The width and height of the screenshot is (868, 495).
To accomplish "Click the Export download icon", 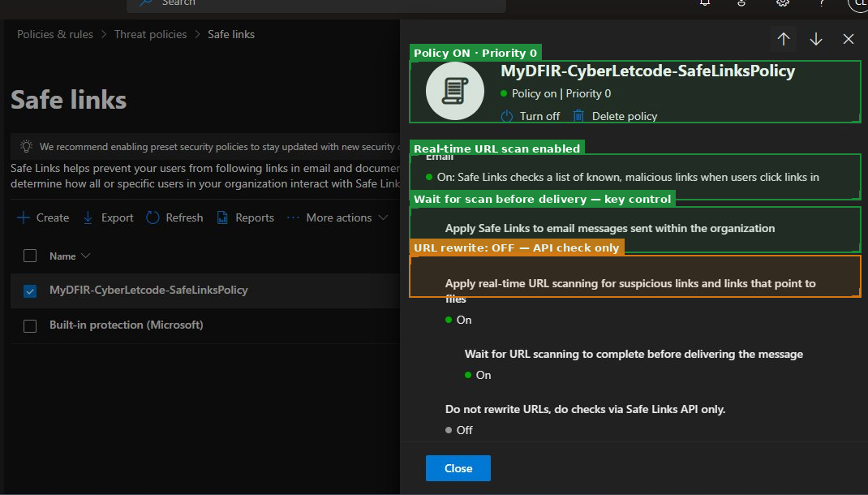I will pos(88,217).
